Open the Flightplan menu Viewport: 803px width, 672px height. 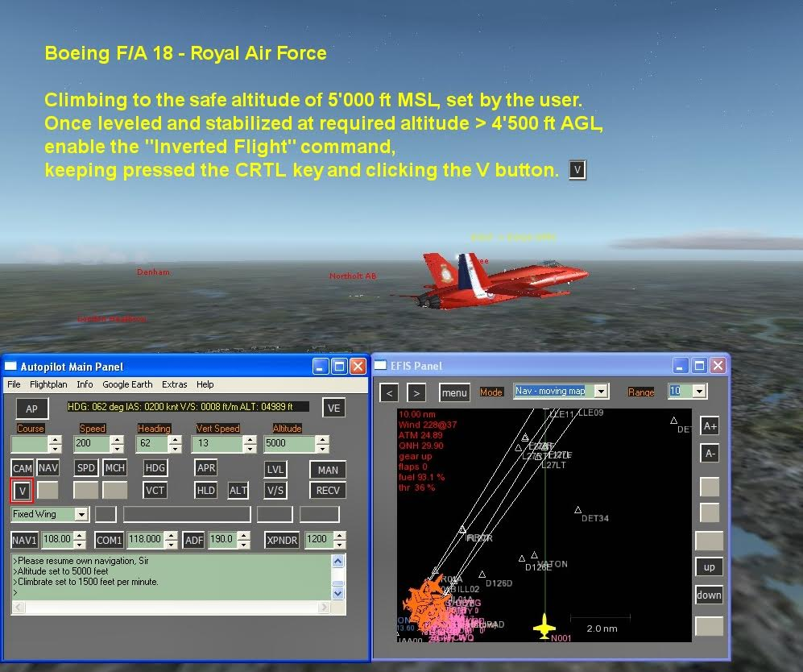(48, 384)
